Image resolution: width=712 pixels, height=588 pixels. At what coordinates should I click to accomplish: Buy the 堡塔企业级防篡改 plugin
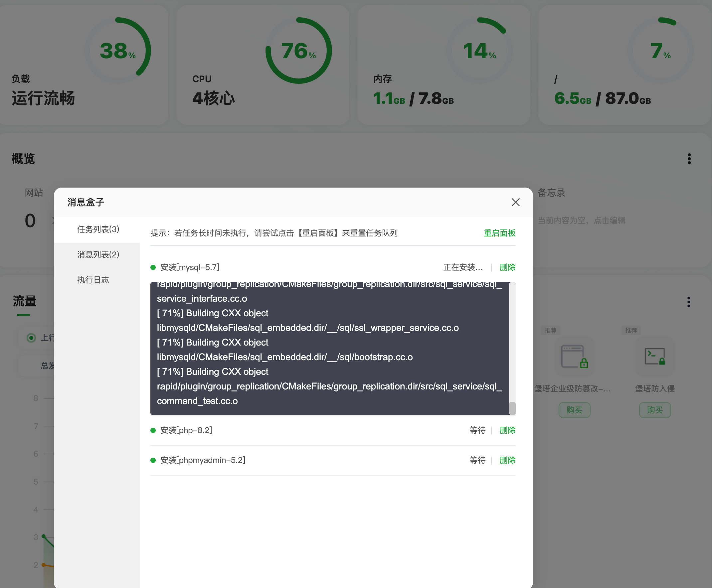pyautogui.click(x=574, y=410)
